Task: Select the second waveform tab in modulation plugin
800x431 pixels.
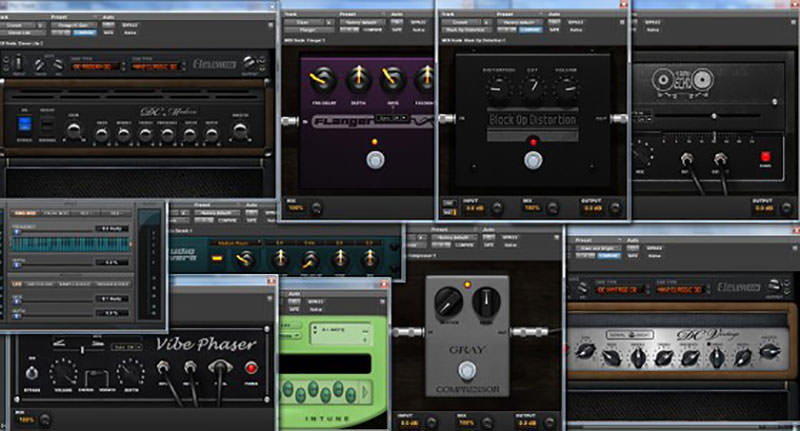Action: click(x=55, y=213)
